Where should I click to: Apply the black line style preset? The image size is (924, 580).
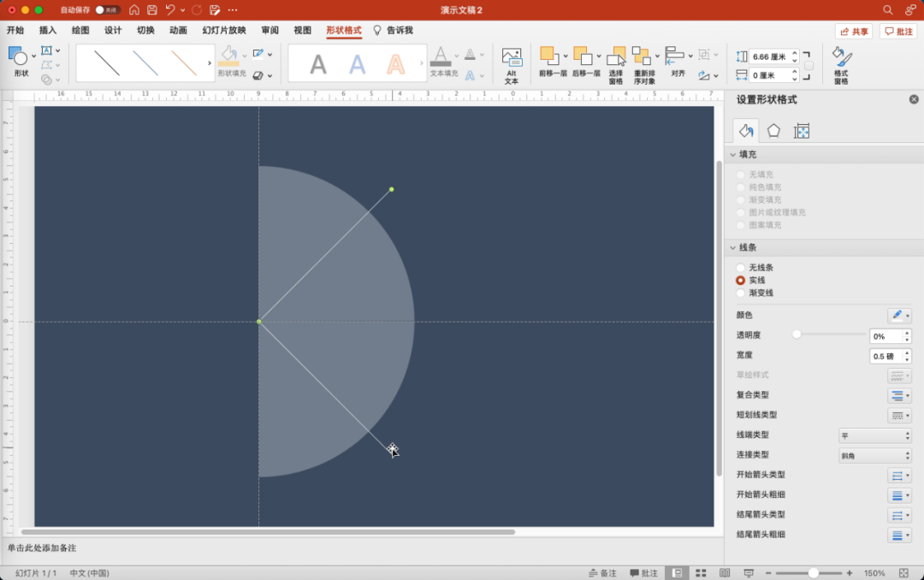[x=107, y=63]
